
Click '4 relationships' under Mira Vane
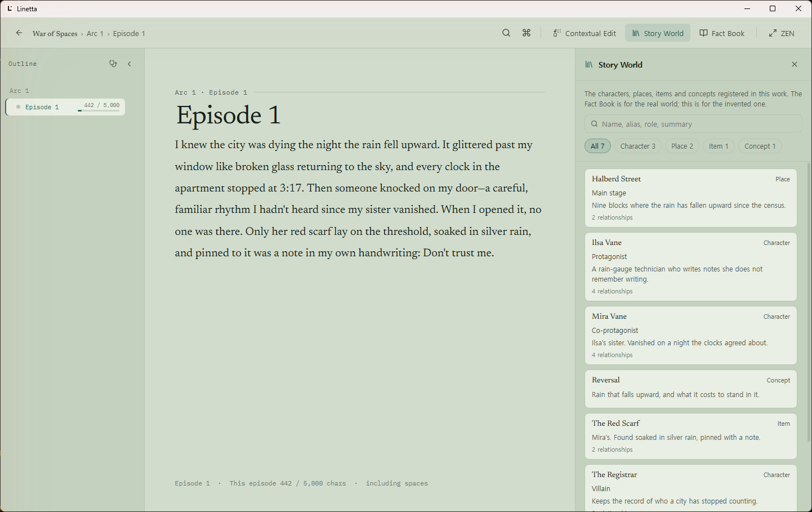tap(612, 355)
